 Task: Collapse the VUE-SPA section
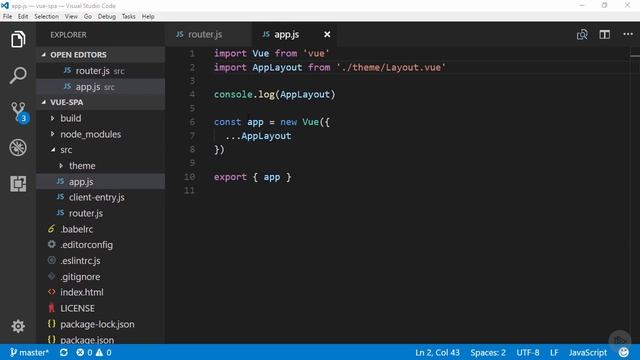[101, 102]
